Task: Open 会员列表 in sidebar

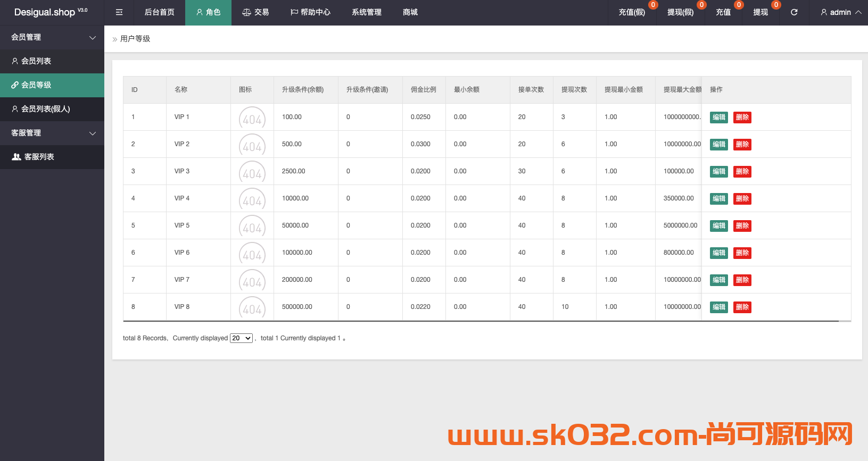Action: pyautogui.click(x=52, y=61)
